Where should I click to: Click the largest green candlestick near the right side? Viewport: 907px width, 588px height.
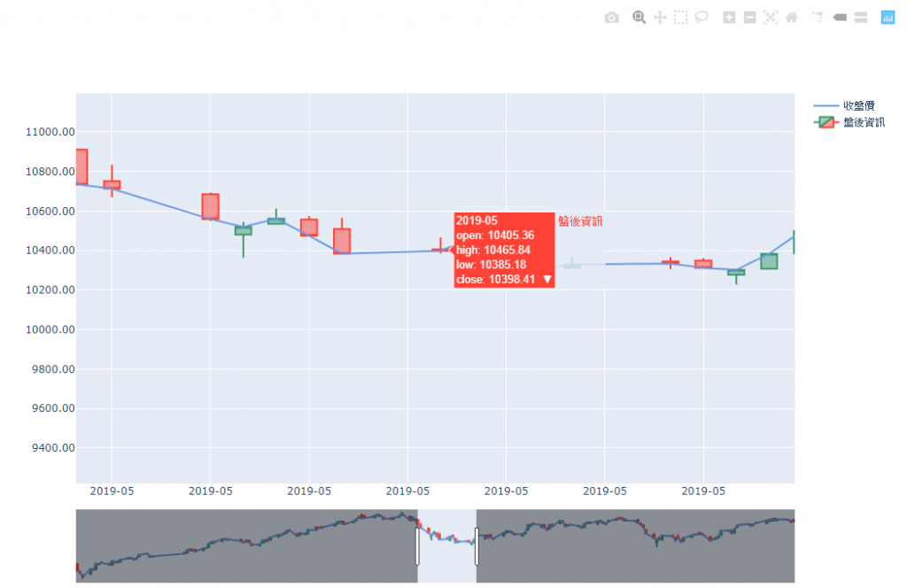pos(769,261)
